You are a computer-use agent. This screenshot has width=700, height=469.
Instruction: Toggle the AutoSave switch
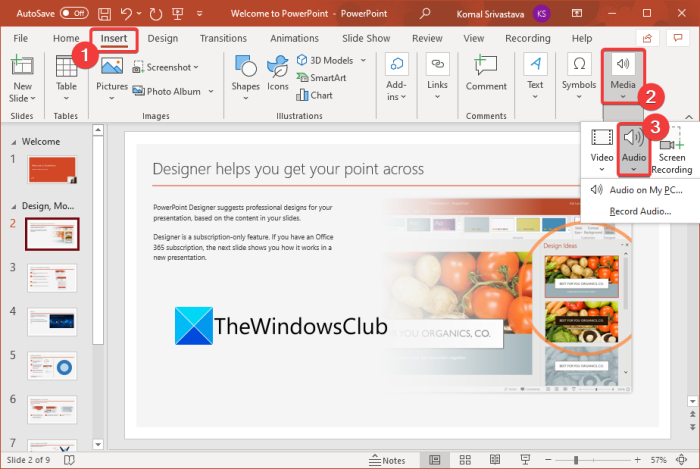tap(74, 13)
